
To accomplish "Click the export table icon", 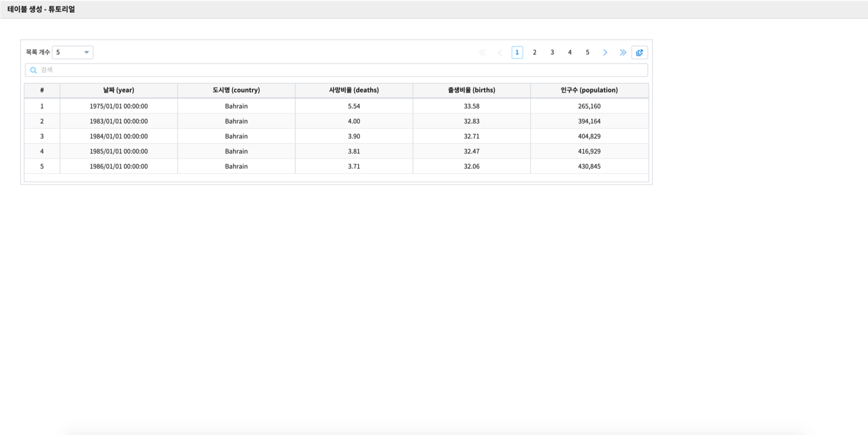I will tap(639, 52).
